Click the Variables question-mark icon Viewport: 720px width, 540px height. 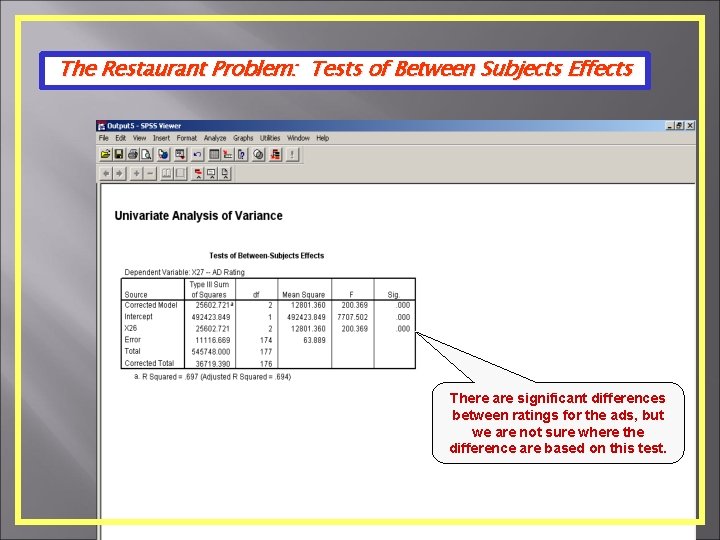tap(242, 155)
